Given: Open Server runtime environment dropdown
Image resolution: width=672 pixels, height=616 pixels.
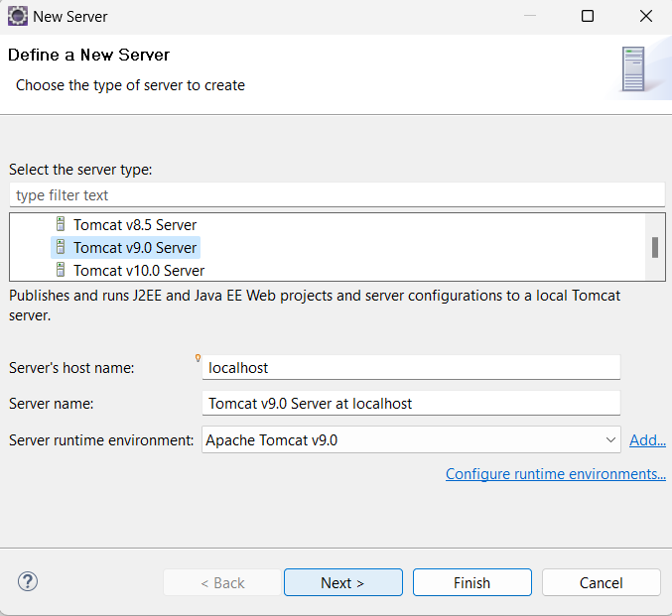Looking at the screenshot, I should (412, 439).
